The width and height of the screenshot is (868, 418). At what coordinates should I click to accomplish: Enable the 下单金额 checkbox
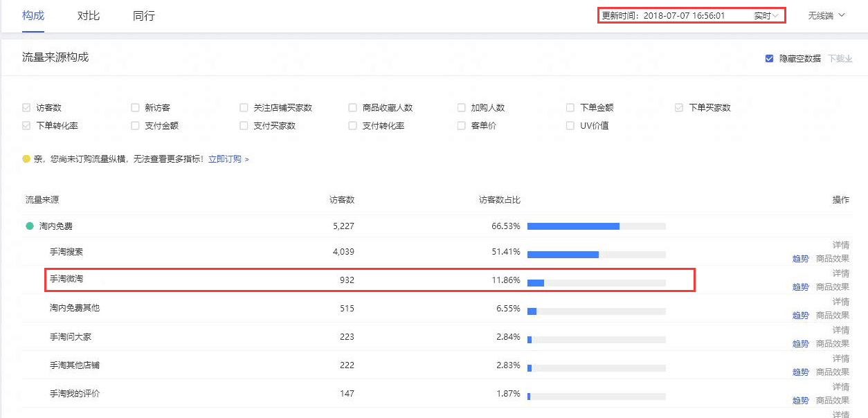point(570,108)
